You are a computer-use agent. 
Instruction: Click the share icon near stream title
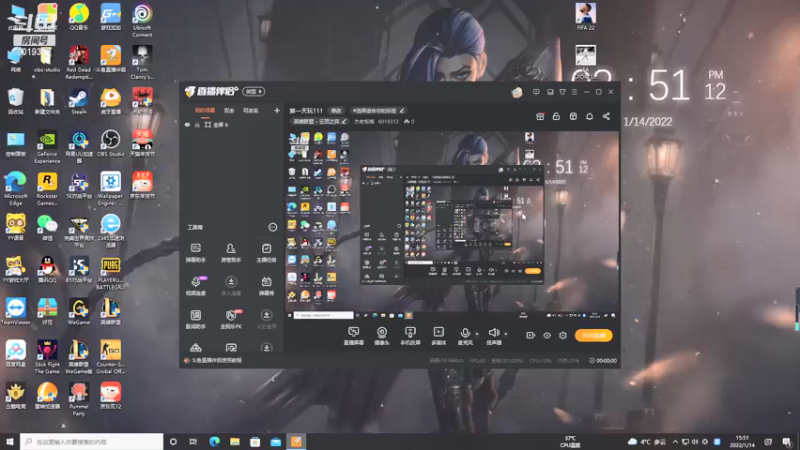point(606,116)
